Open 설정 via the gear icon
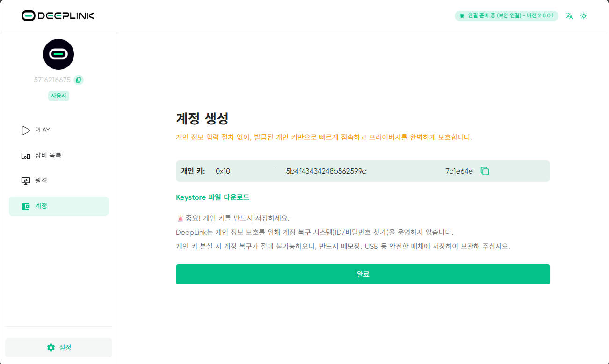This screenshot has height=364, width=609. (x=51, y=348)
